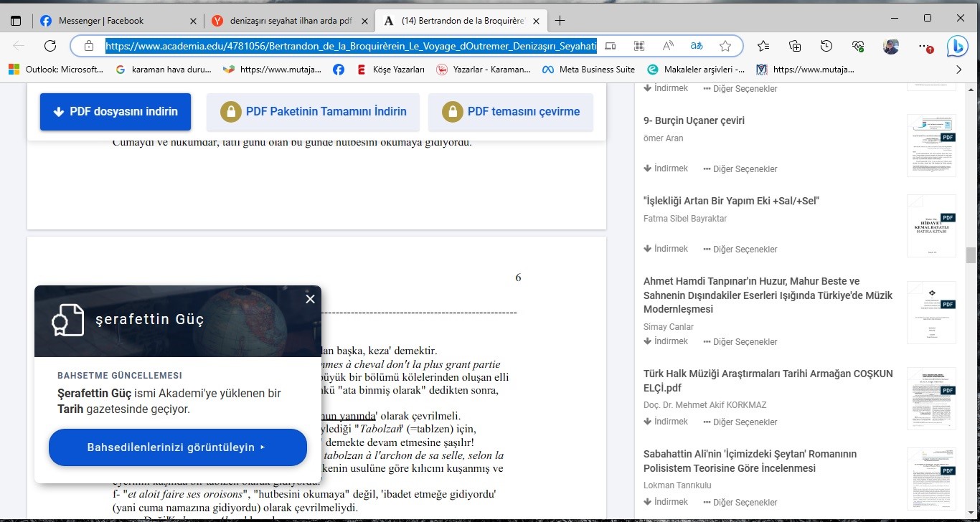Click the read aloud icon in address bar
The height and width of the screenshot is (522, 980).
[x=668, y=46]
